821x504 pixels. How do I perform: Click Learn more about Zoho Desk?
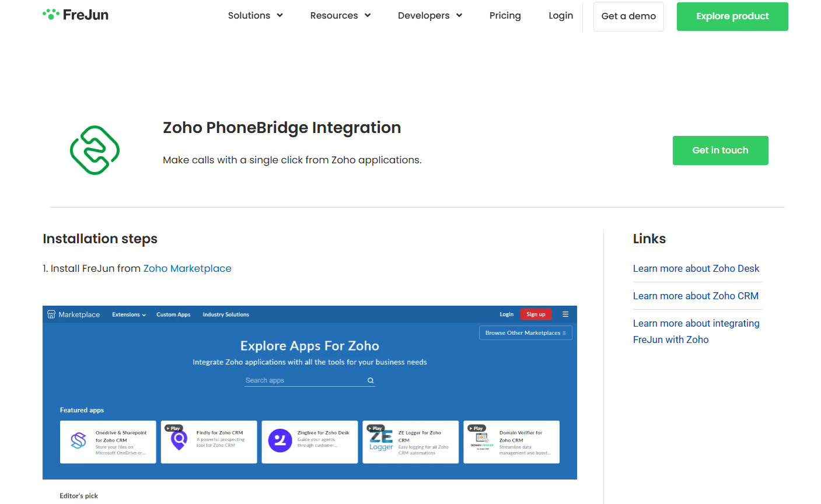tap(696, 268)
